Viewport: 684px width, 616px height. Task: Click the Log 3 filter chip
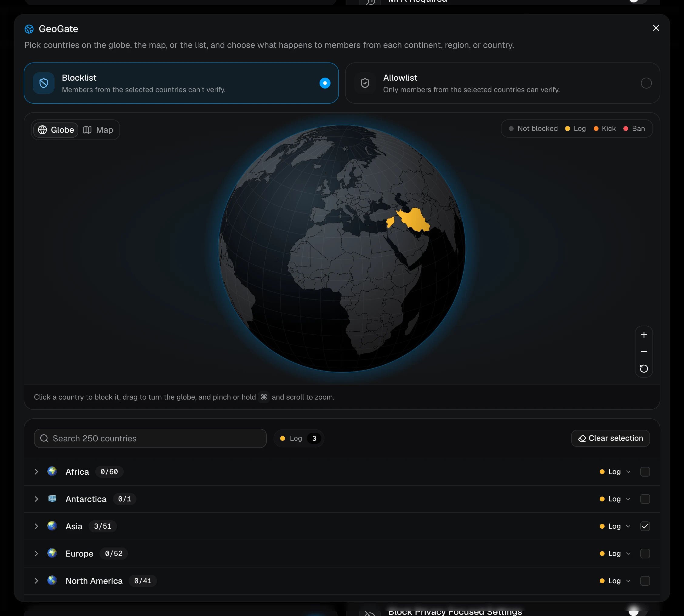299,438
